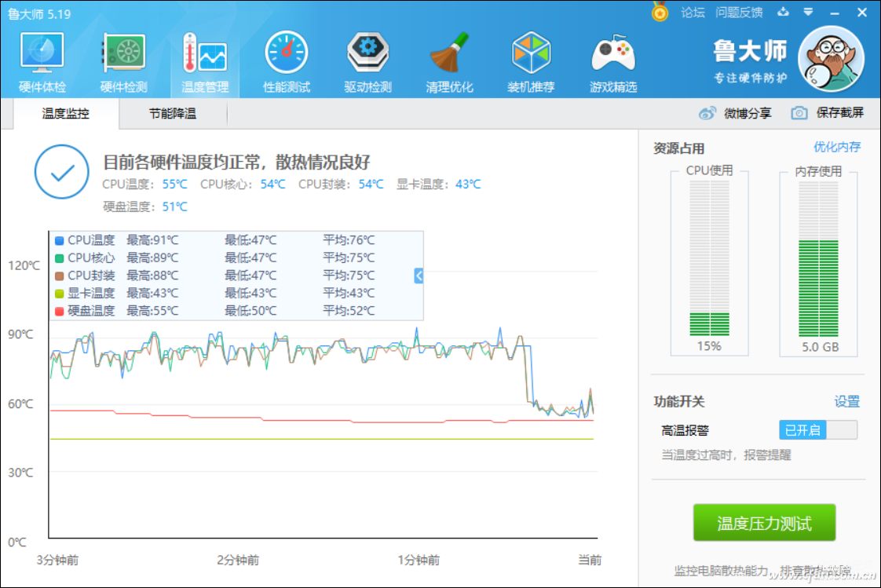Click 优化内存 optimize memory link
Screen dimensions: 881x588
pos(836,147)
